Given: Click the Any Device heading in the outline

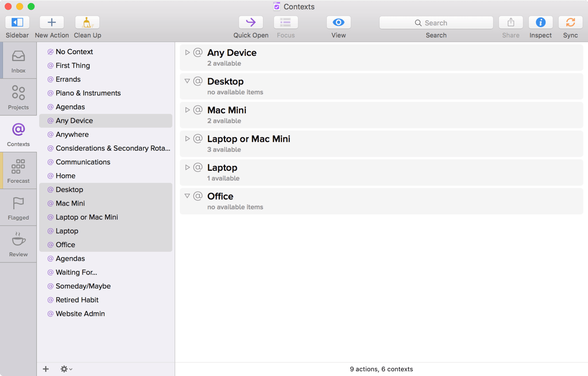Looking at the screenshot, I should click(232, 52).
